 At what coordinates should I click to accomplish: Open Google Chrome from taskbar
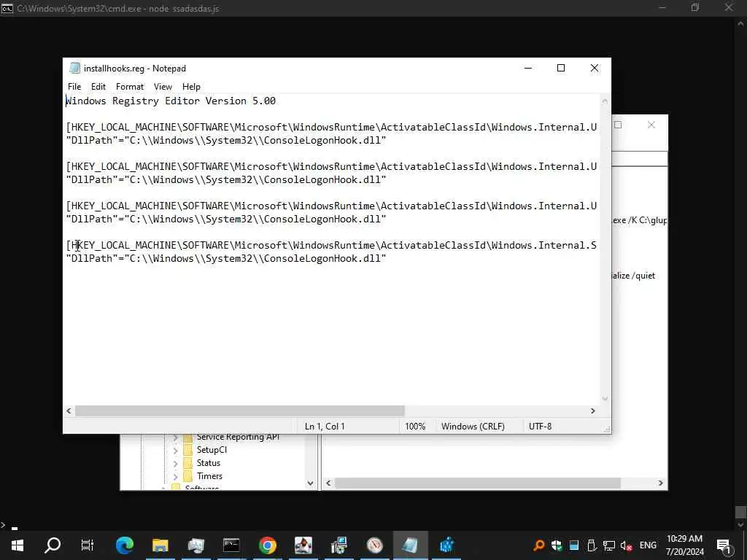267,545
